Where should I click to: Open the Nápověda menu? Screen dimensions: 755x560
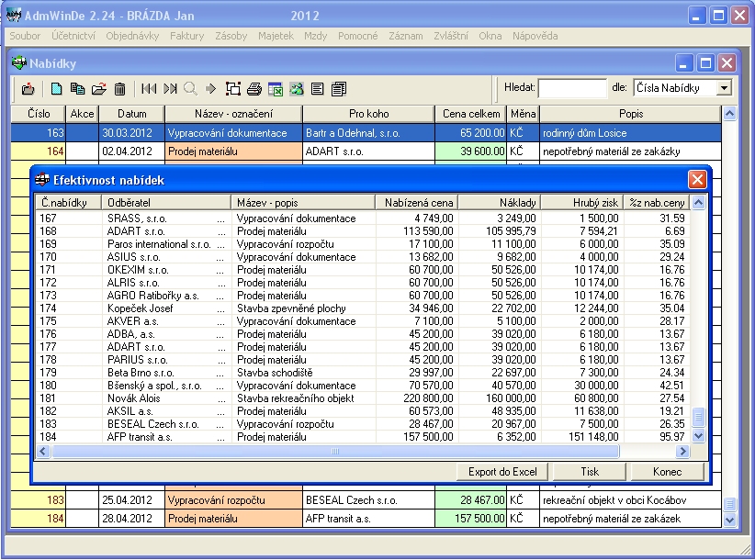tap(535, 36)
